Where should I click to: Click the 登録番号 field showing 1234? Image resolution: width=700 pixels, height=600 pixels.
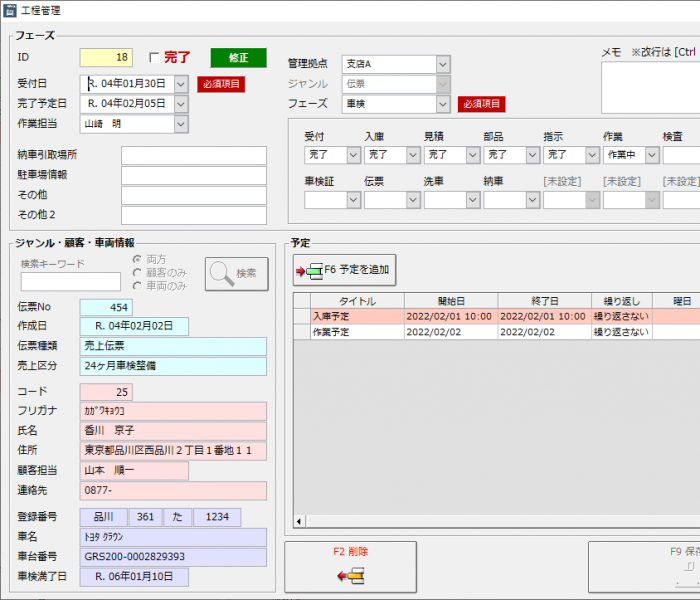(217, 517)
